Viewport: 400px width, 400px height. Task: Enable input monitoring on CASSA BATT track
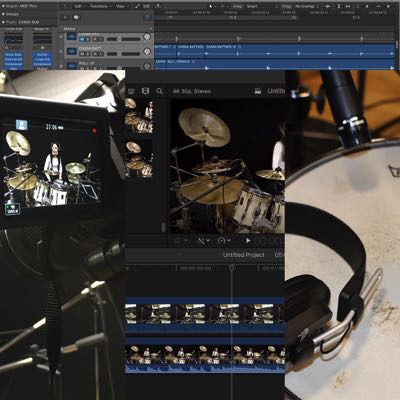pyautogui.click(x=101, y=54)
